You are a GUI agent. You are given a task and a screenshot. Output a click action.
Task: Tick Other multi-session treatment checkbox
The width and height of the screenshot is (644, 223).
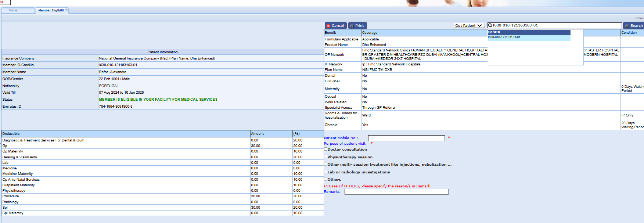325,164
